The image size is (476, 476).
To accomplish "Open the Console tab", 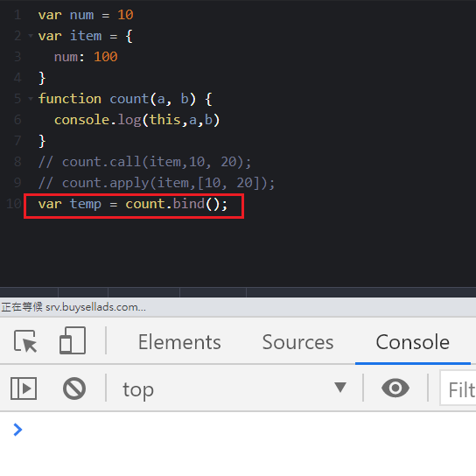I will (x=412, y=342).
